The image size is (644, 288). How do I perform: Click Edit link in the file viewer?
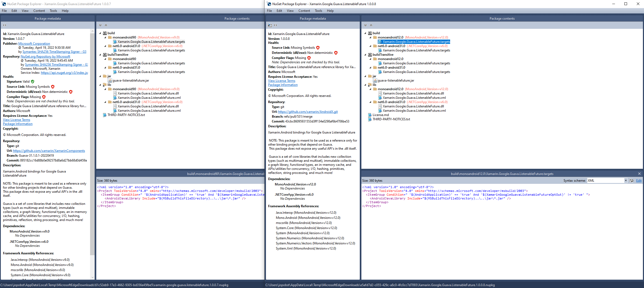(639, 181)
